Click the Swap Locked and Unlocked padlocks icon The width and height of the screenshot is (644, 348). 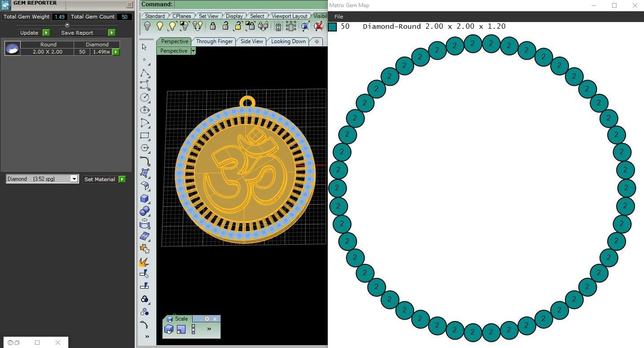coord(263,27)
